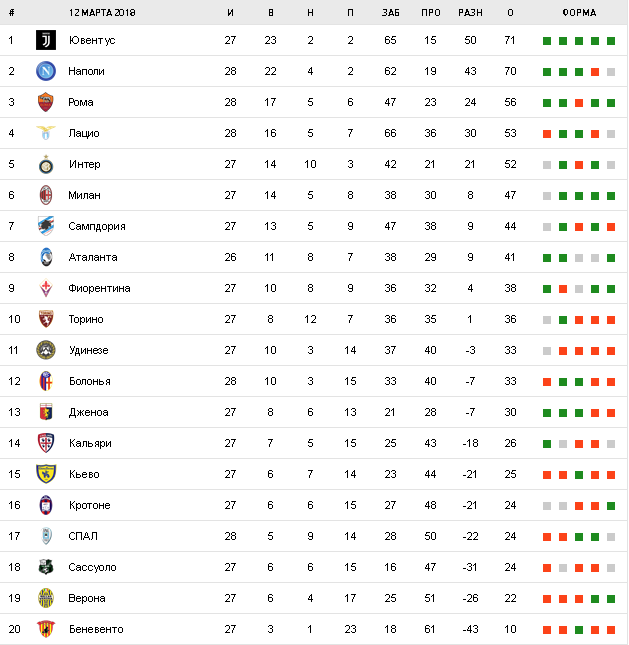Open the Лацио team link
This screenshot has width=629, height=645.
tap(84, 133)
